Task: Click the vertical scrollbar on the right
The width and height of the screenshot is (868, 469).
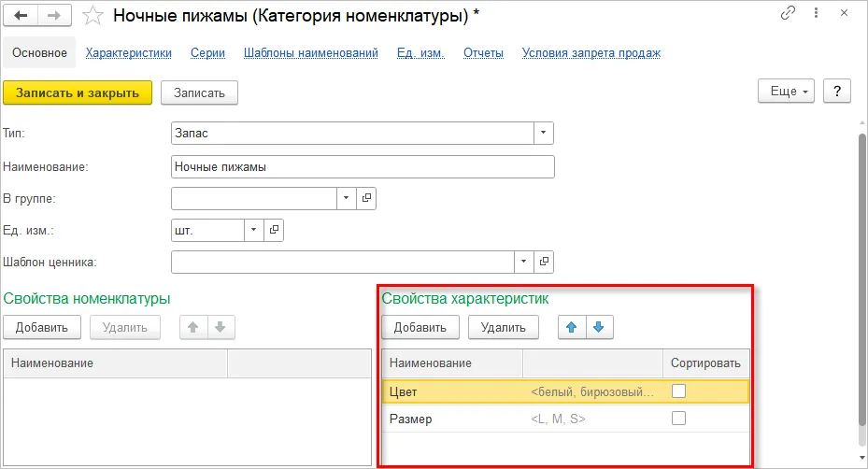Action: [x=862, y=279]
